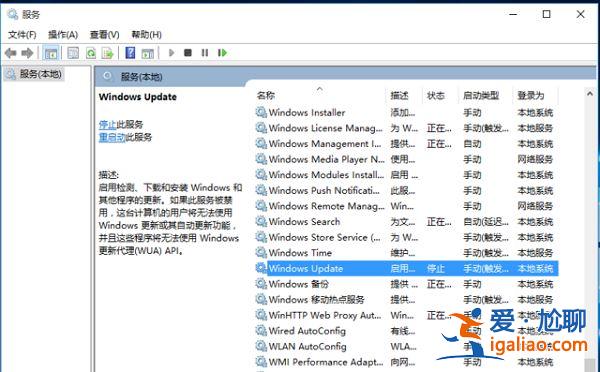Select the Windows License Manag... service name
Viewport: 600px width, 372px height.
[x=326, y=128]
